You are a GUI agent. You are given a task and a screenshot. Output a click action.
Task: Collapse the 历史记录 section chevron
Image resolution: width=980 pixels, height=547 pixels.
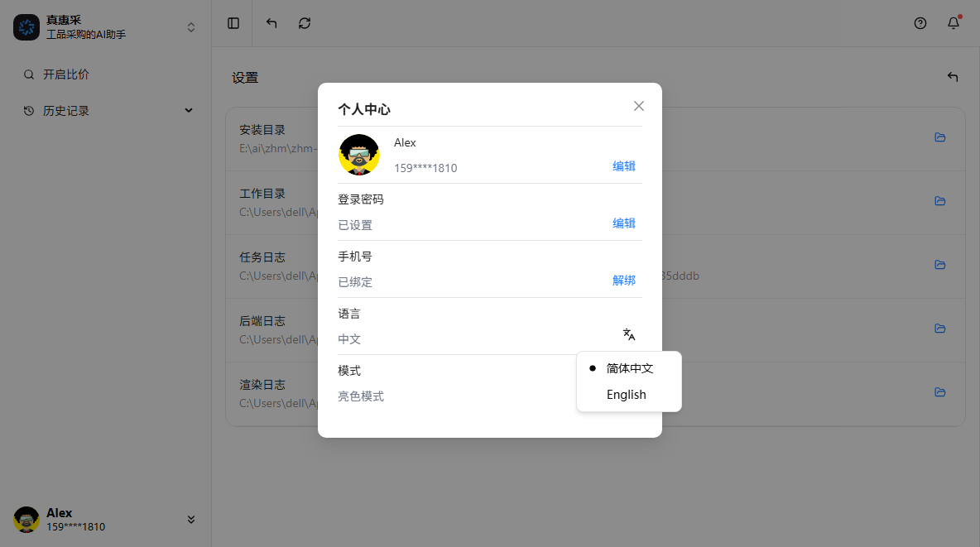(189, 110)
